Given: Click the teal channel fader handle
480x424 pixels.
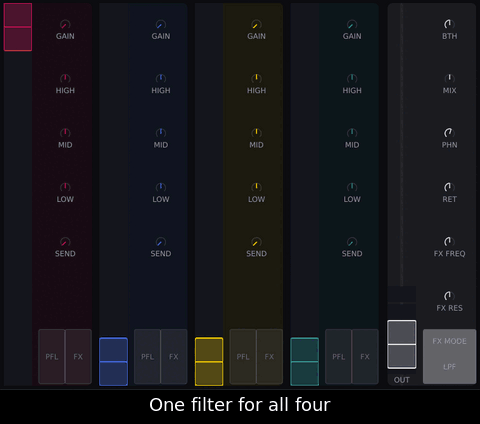Looking at the screenshot, I should tap(305, 362).
